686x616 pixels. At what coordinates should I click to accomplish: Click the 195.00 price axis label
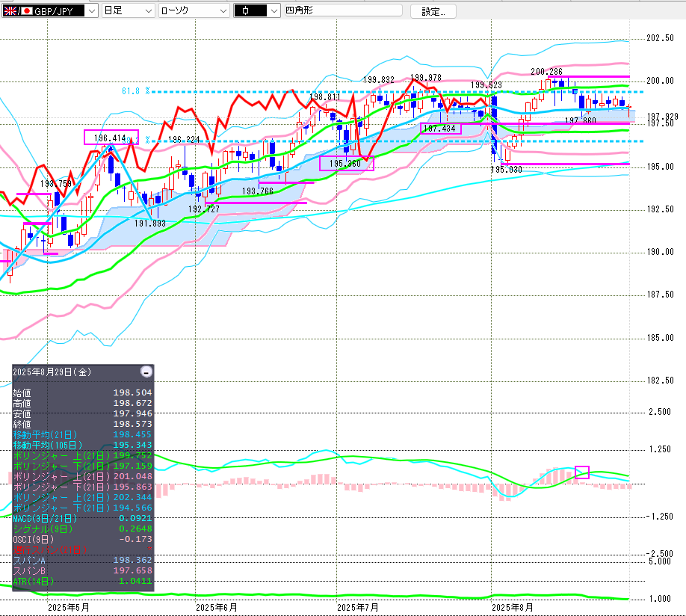coord(660,167)
